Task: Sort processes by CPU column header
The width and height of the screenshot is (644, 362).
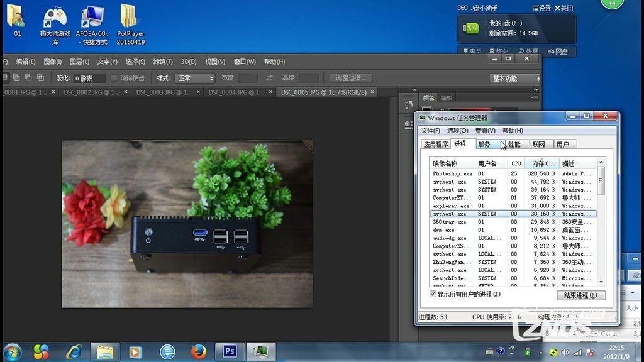Action: tap(516, 163)
